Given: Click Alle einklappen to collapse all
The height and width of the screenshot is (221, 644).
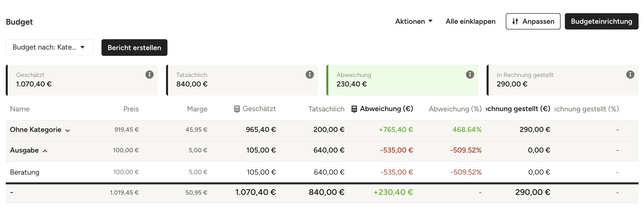Looking at the screenshot, I should point(470,21).
